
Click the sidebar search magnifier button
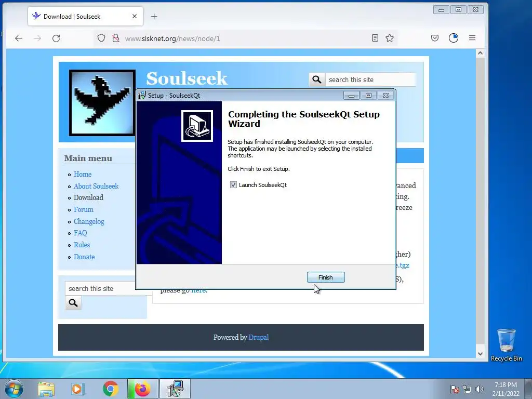[73, 303]
